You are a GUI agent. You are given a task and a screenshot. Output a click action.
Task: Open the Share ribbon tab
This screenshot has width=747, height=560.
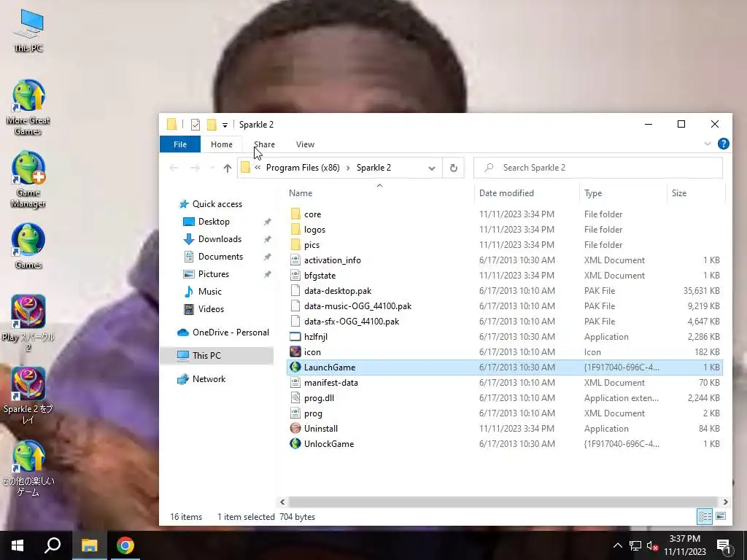[264, 144]
